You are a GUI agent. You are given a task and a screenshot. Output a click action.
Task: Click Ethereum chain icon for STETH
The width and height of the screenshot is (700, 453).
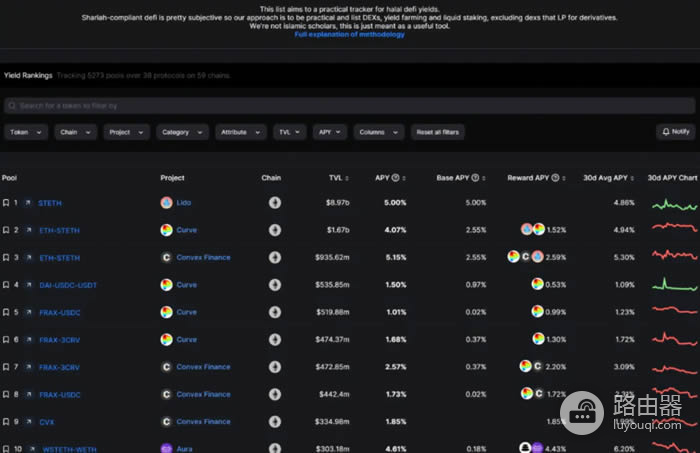pos(275,203)
